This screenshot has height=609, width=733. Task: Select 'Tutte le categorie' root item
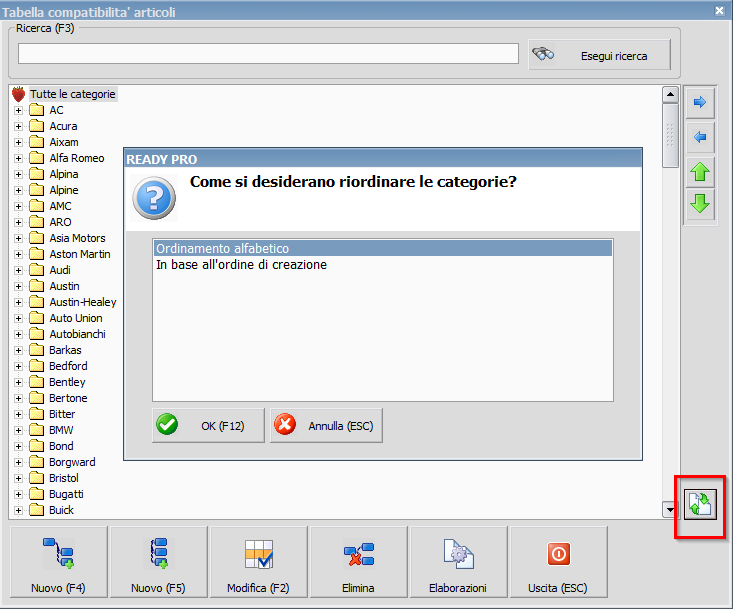tap(72, 94)
